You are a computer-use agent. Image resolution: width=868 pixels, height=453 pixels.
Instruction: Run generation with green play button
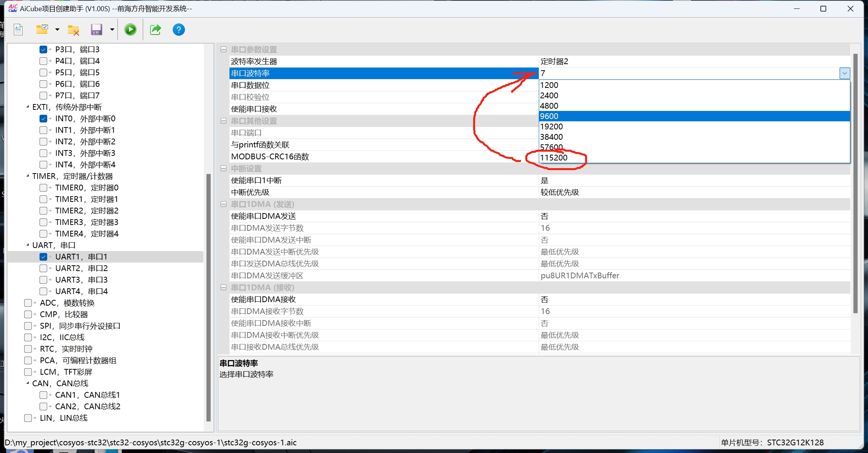pyautogui.click(x=130, y=30)
